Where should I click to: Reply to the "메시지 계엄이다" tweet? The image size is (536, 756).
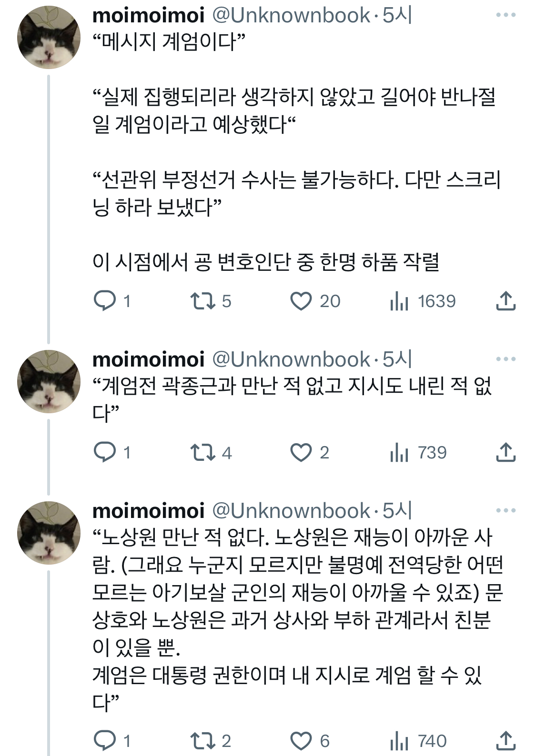[105, 301]
